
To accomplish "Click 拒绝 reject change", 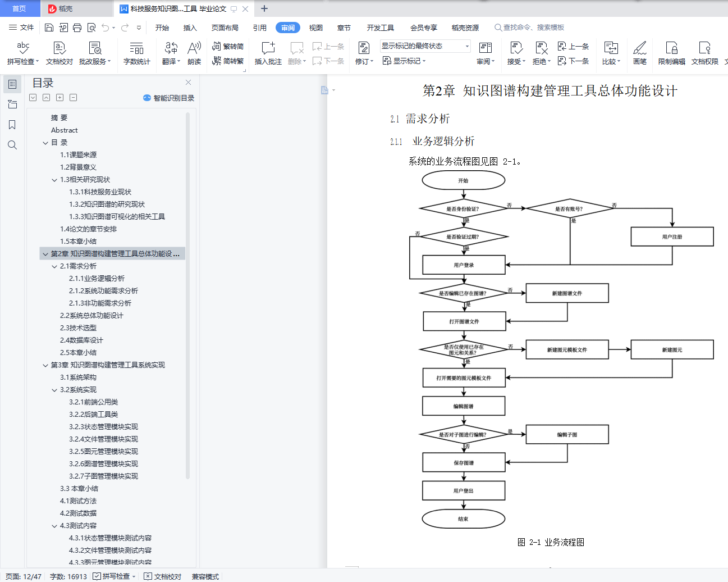I will coord(542,53).
